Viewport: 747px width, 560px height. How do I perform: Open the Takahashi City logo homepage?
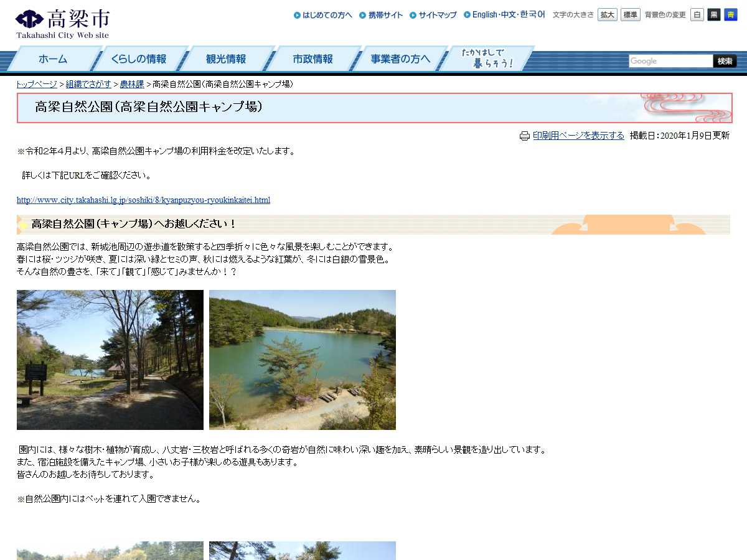[62, 24]
